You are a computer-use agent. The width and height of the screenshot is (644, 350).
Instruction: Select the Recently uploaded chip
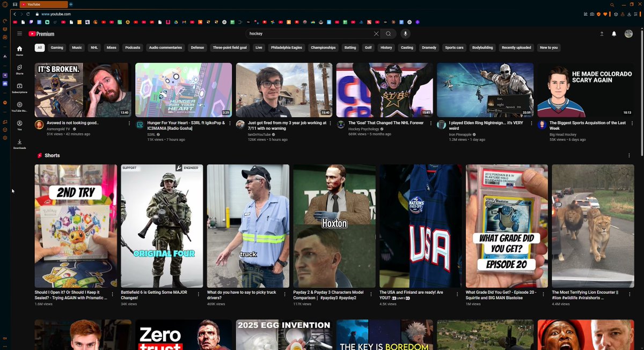tap(516, 47)
